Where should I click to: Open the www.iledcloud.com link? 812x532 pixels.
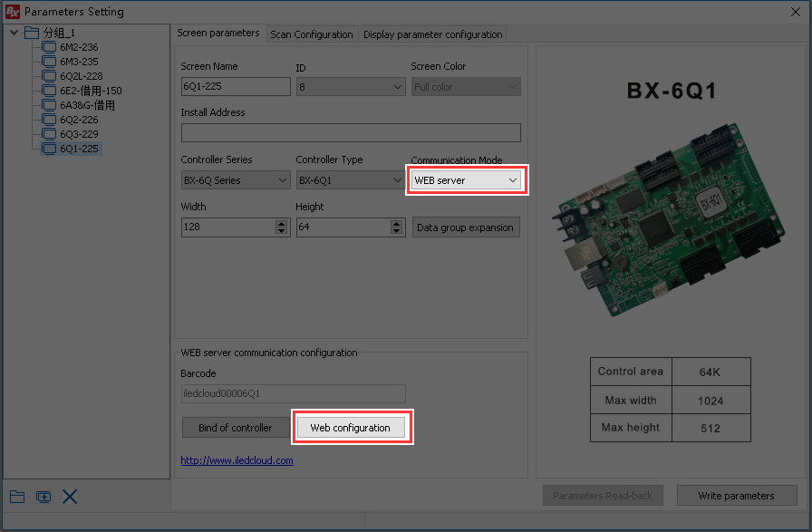tap(237, 460)
